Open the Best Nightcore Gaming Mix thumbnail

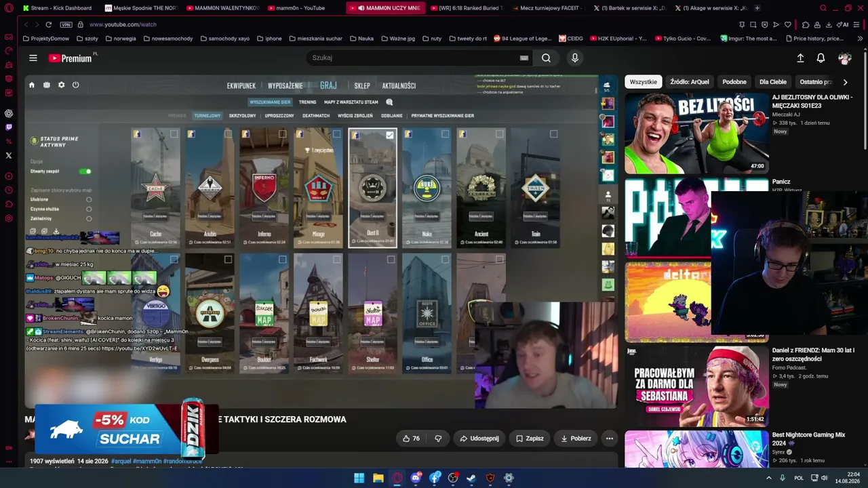point(696,449)
